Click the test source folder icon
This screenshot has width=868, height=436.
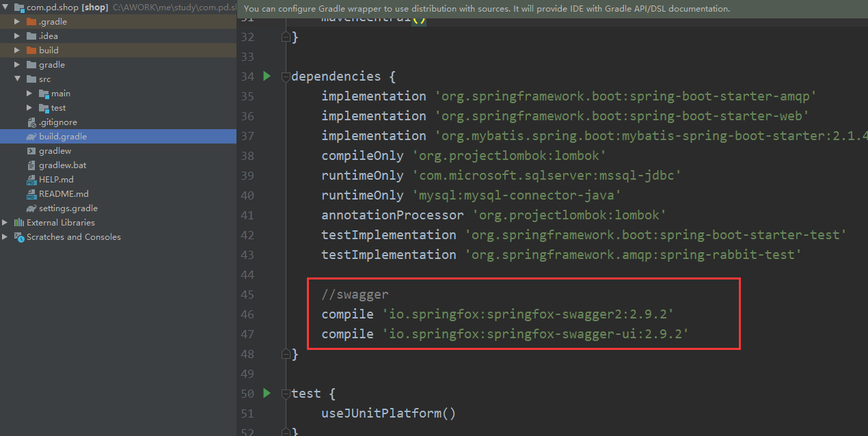[44, 107]
